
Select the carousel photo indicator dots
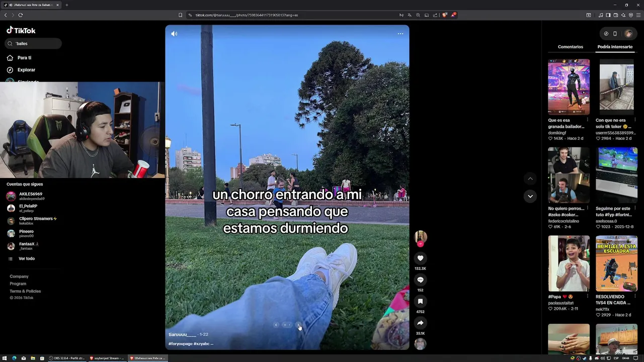click(x=287, y=325)
